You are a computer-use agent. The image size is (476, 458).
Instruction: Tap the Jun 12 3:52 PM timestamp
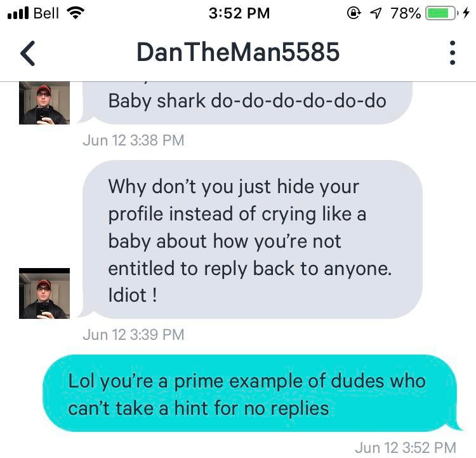(406, 448)
